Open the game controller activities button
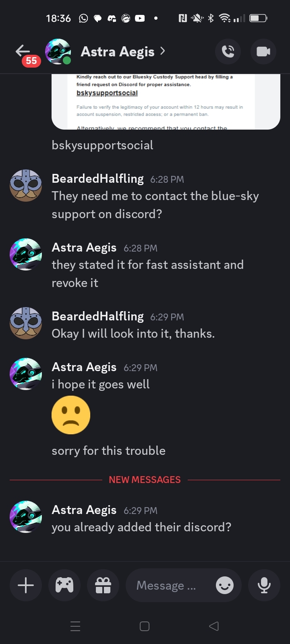Screen dimensions: 290x644 click(64, 585)
